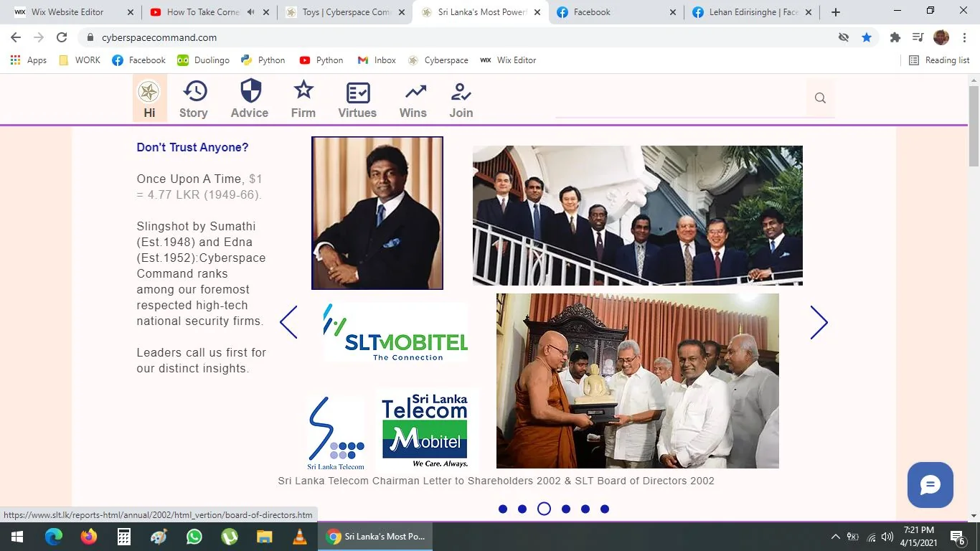Open the chat bubble widget
This screenshot has width=980, height=551.
(930, 485)
